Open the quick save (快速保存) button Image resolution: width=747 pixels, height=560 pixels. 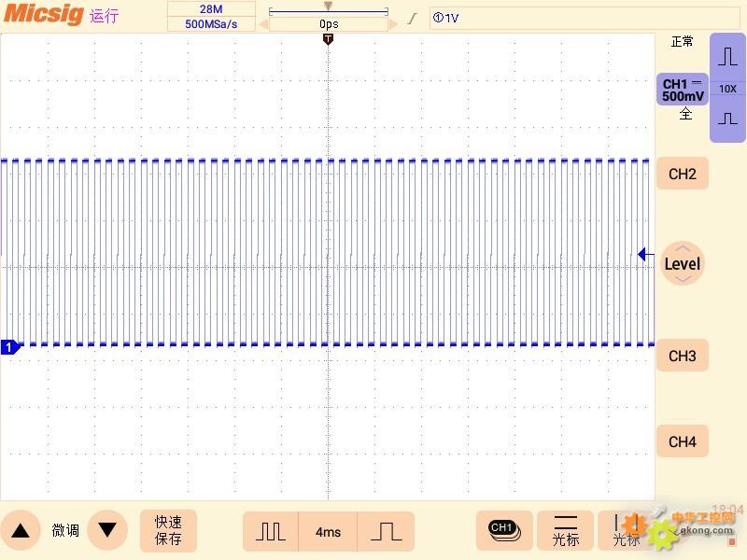click(x=168, y=530)
